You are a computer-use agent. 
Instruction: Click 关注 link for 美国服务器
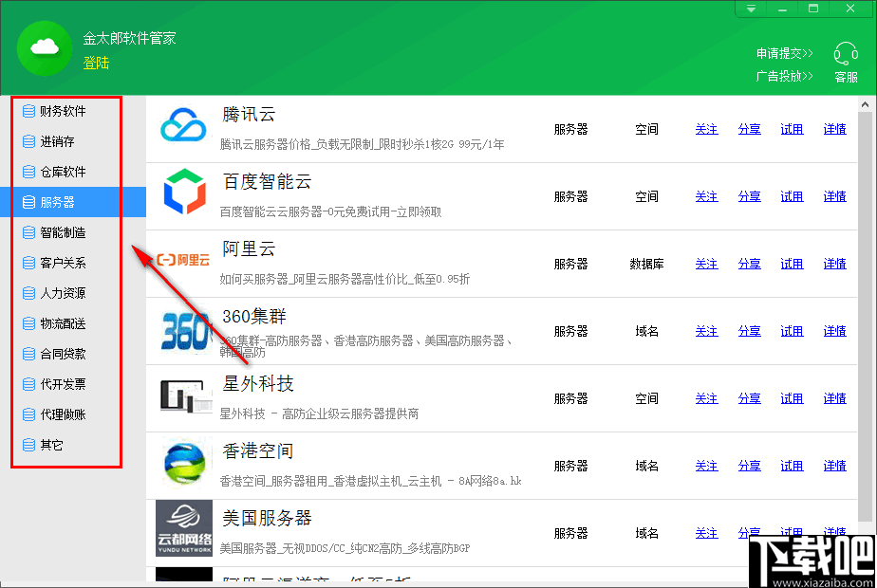click(706, 533)
